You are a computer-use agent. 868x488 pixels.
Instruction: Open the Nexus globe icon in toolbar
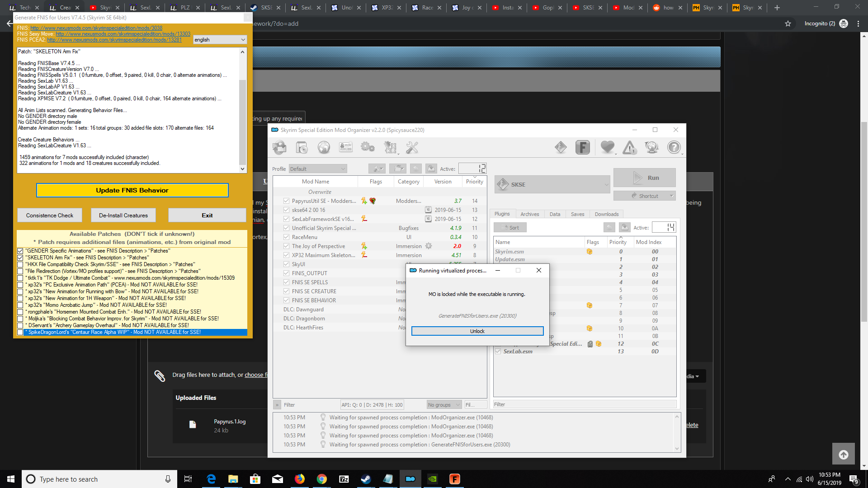pos(324,147)
